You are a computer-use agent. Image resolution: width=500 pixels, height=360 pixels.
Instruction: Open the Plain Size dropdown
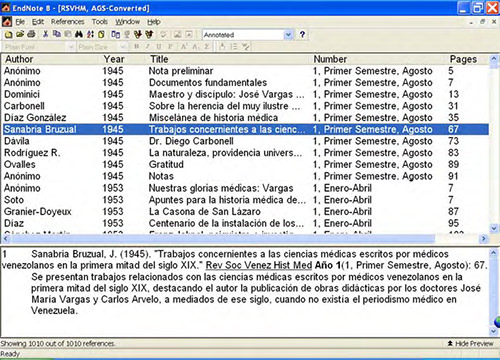[124, 47]
